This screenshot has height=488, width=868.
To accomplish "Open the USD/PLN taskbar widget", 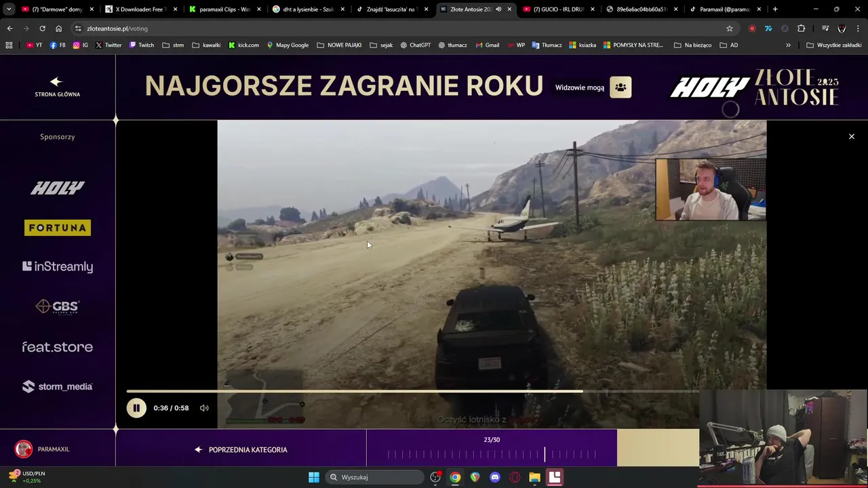I will coord(28,477).
